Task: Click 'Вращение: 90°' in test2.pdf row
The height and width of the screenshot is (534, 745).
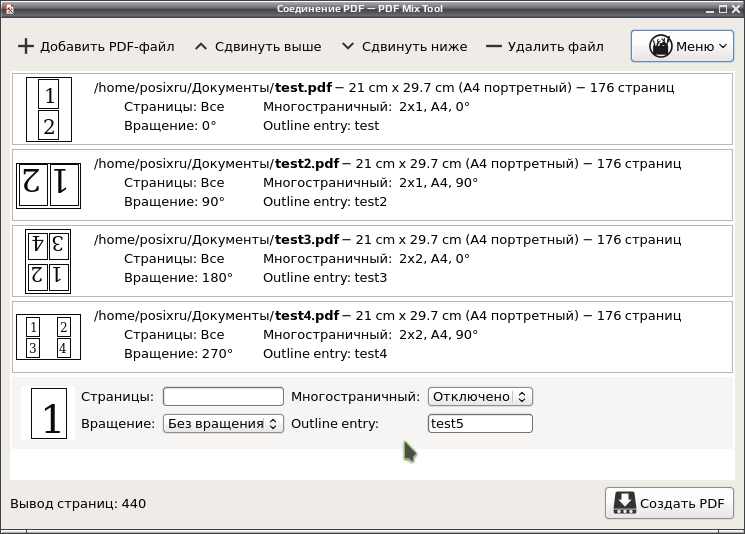Action: tap(174, 201)
